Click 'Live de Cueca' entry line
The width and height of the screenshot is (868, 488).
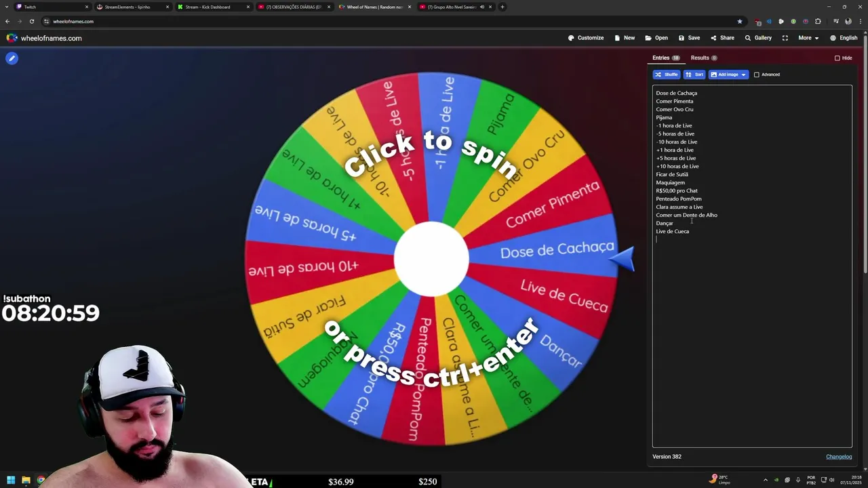coord(672,231)
